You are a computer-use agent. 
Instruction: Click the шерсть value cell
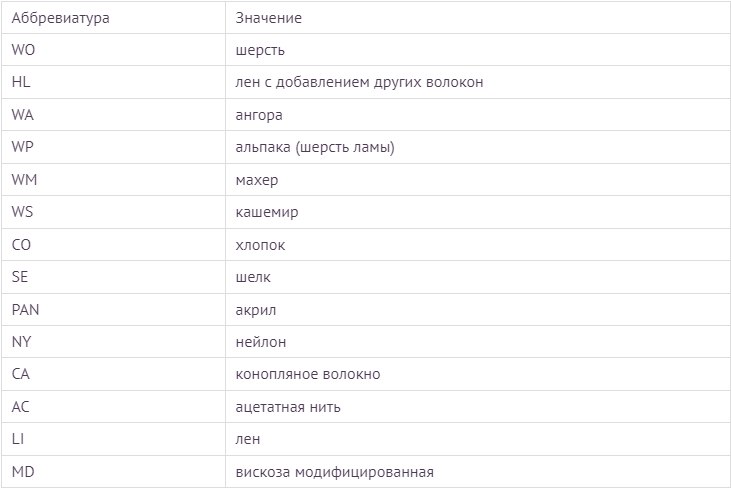click(x=478, y=49)
